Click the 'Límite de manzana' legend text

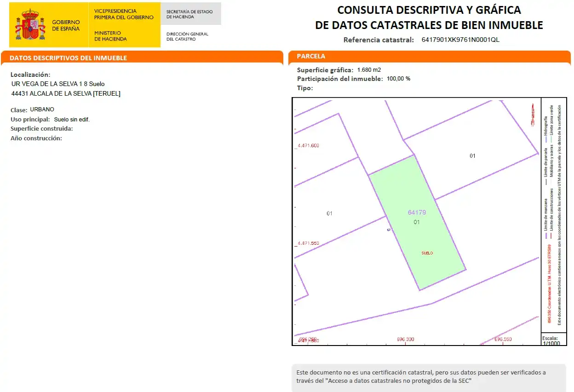[546, 214]
